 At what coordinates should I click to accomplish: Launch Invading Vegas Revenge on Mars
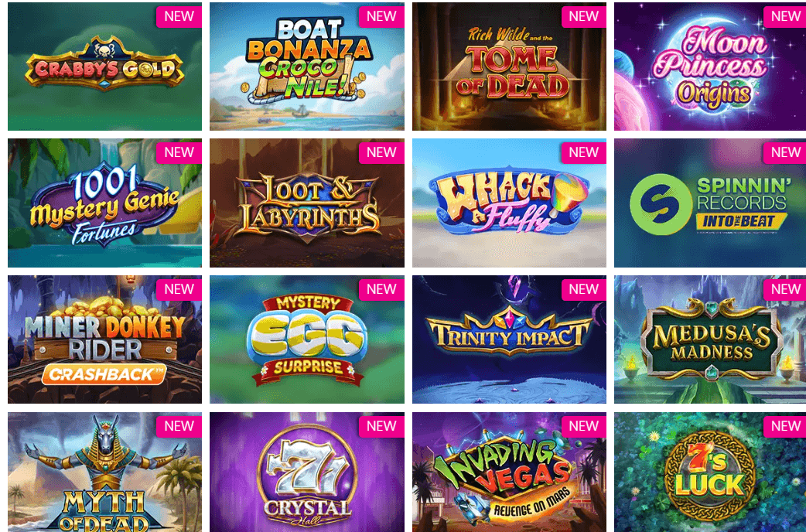point(509,472)
